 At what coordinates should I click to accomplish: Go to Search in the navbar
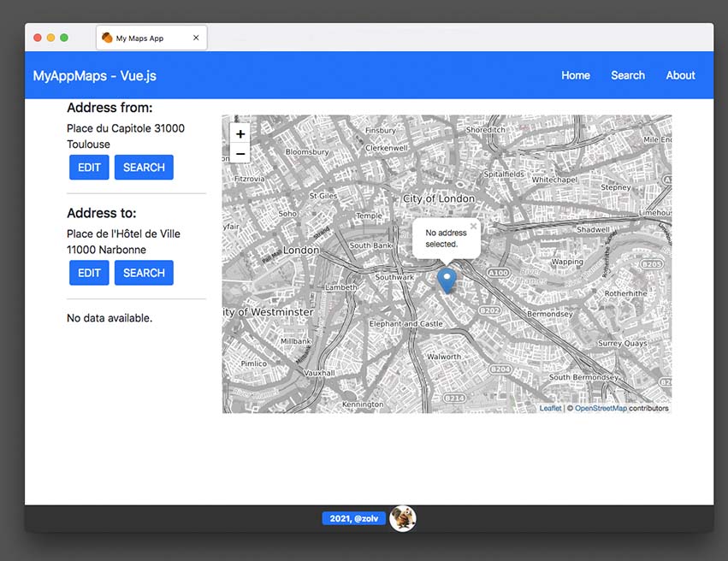[627, 75]
